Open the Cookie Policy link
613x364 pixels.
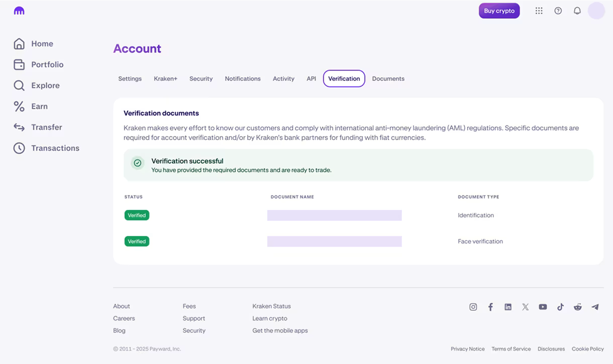click(x=588, y=349)
